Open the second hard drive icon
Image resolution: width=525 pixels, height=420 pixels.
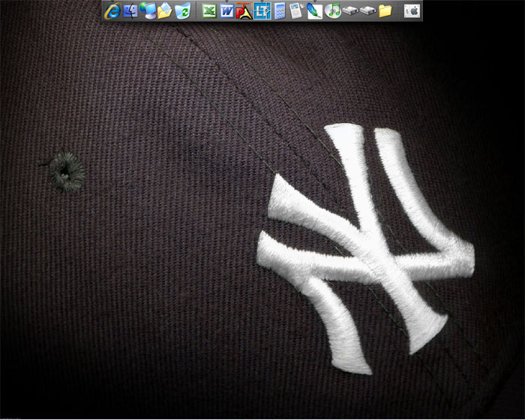367,10
